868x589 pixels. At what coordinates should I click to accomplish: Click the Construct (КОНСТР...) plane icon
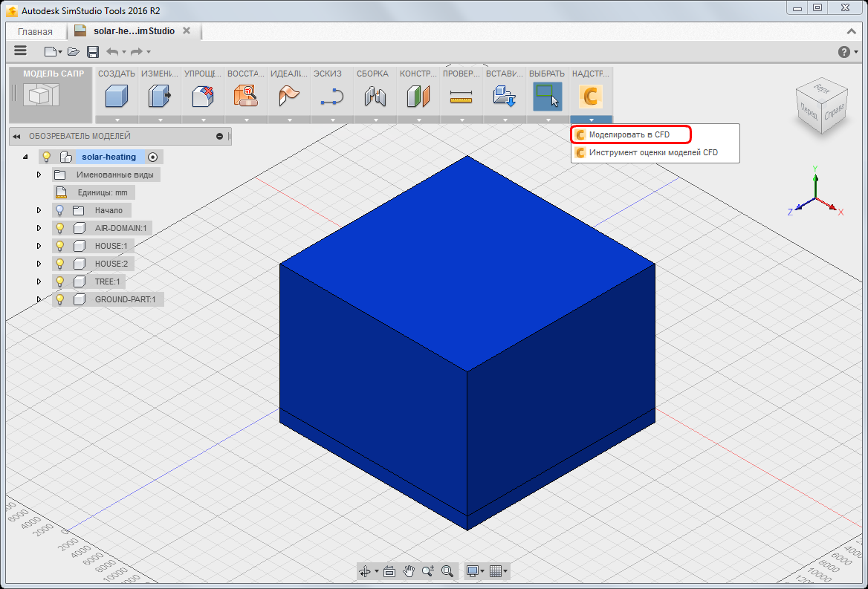point(418,97)
